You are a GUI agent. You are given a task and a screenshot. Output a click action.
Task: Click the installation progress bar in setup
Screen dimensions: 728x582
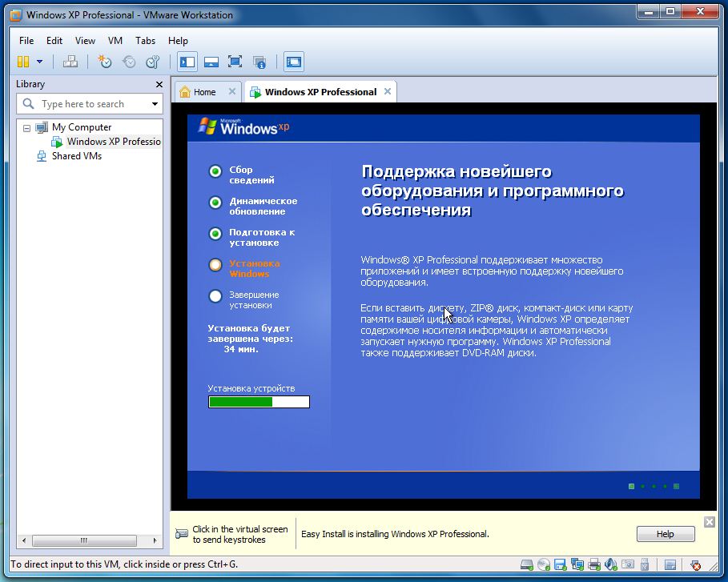pyautogui.click(x=259, y=402)
